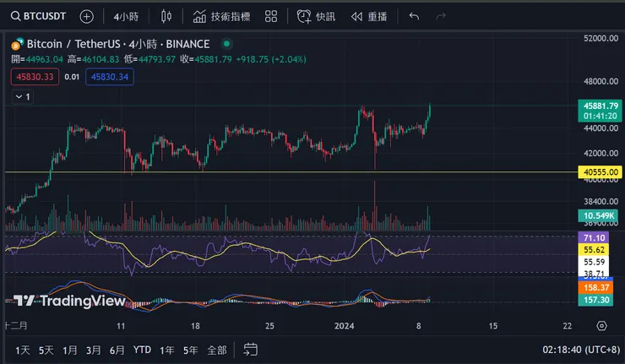Click the 2024 label on time axis

coord(345,326)
